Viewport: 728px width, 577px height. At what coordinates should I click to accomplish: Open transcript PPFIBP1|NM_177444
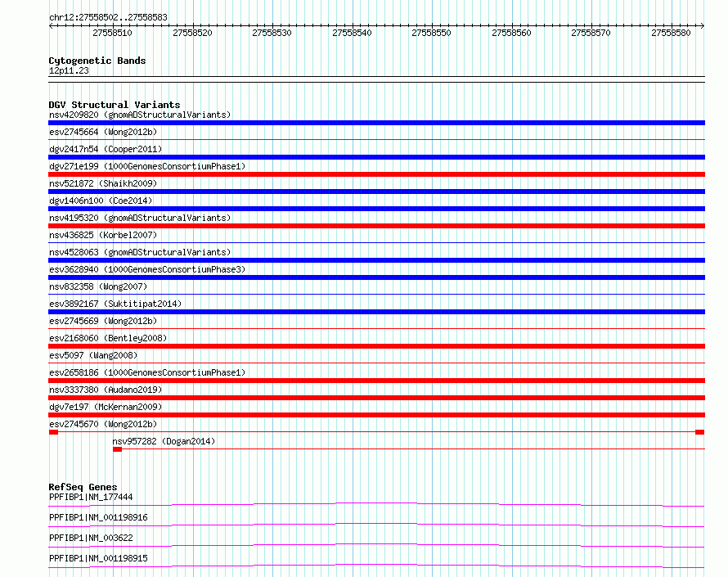pyautogui.click(x=91, y=497)
